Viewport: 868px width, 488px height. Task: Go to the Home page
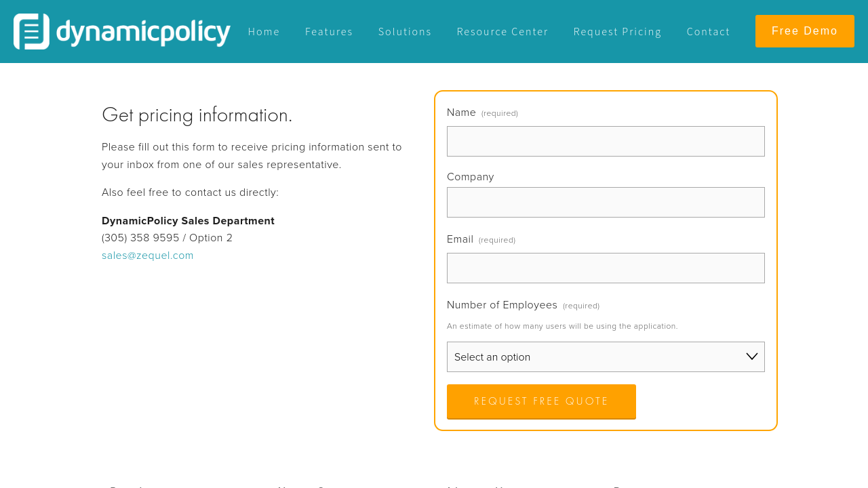click(x=264, y=32)
